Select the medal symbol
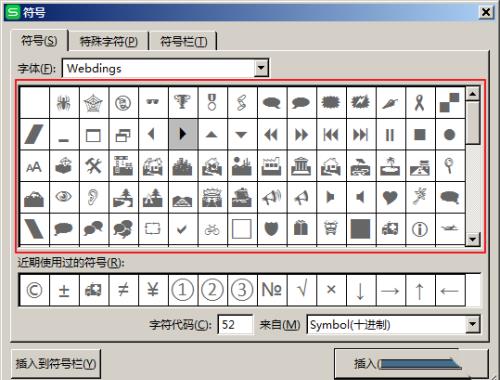The height and width of the screenshot is (380, 500). [x=212, y=103]
